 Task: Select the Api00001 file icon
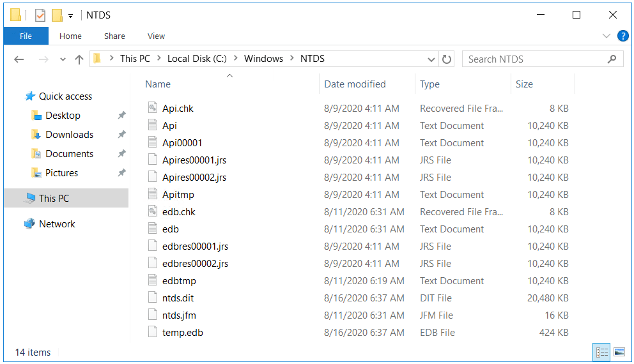pos(153,142)
